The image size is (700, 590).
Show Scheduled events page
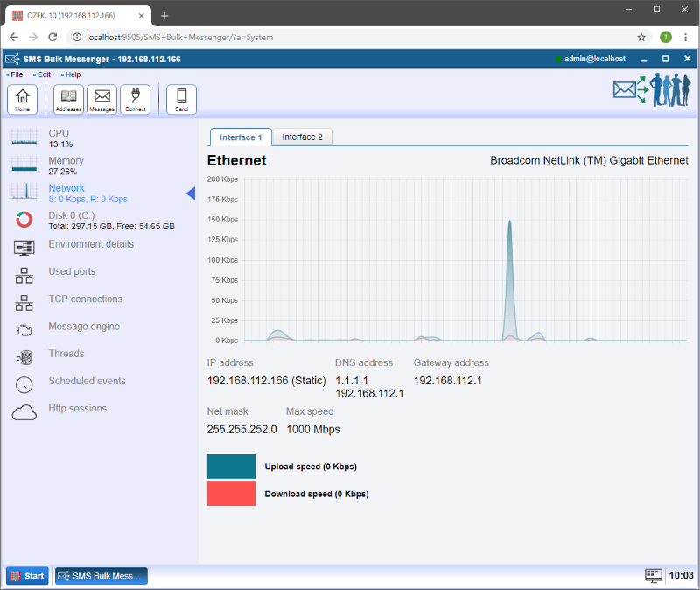point(87,381)
